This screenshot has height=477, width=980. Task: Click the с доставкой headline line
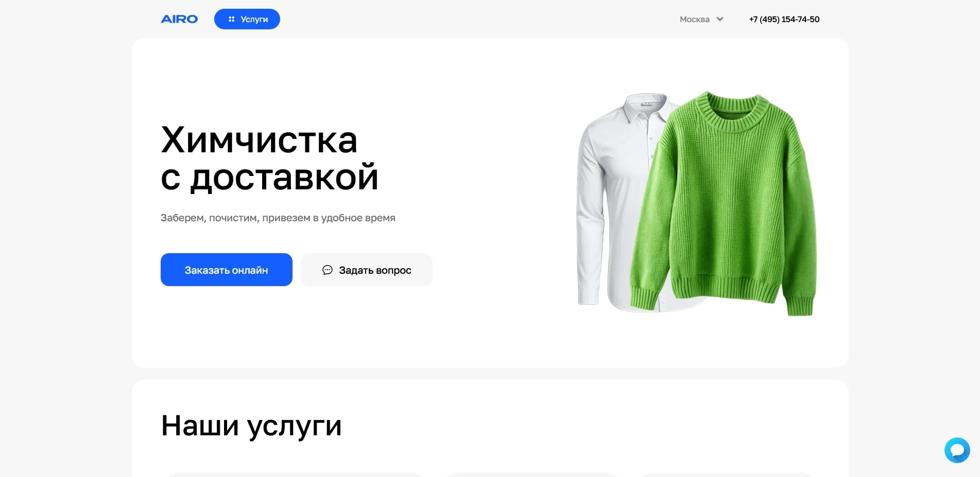269,178
